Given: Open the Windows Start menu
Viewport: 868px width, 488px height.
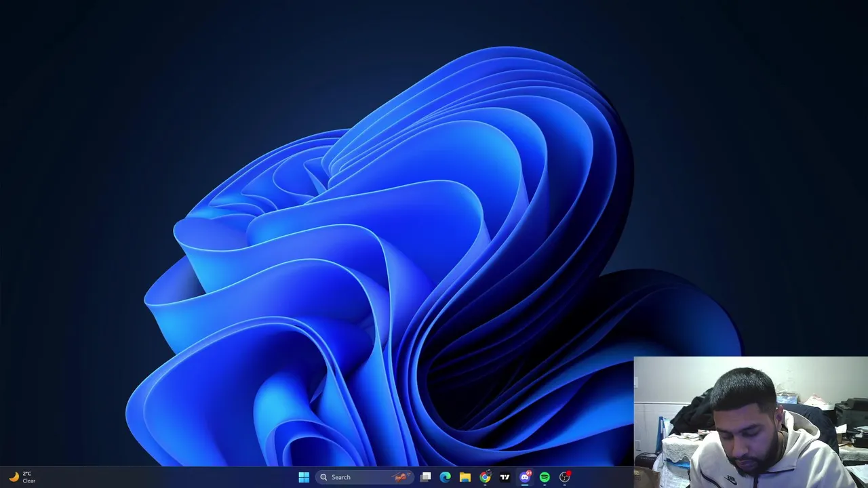Looking at the screenshot, I should click(x=304, y=477).
